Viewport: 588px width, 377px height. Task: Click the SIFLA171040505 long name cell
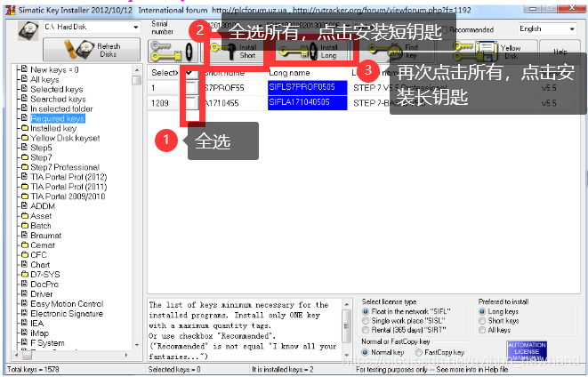click(x=307, y=102)
